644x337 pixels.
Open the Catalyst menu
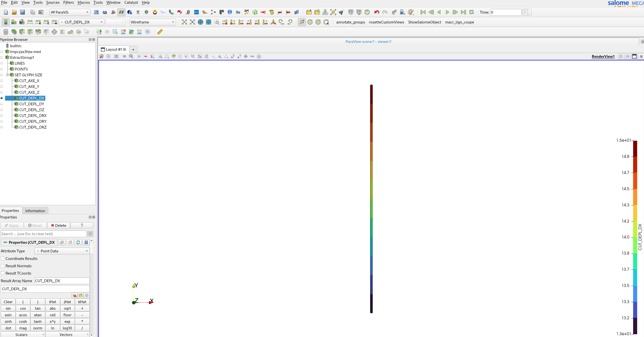pos(131,3)
